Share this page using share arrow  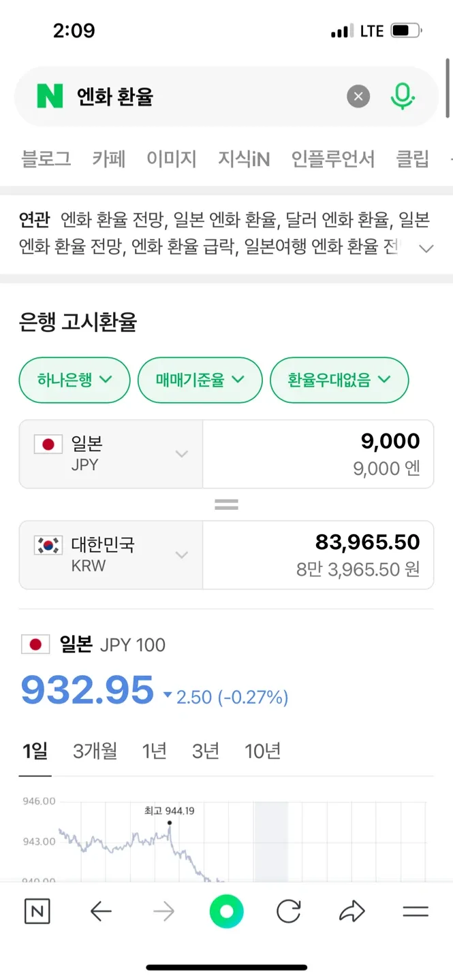coord(352,911)
